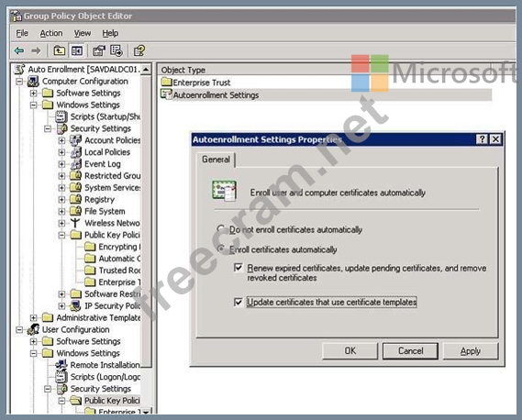The image size is (522, 420).
Task: Click the Forward arrow toolbar icon
Action: [x=36, y=51]
